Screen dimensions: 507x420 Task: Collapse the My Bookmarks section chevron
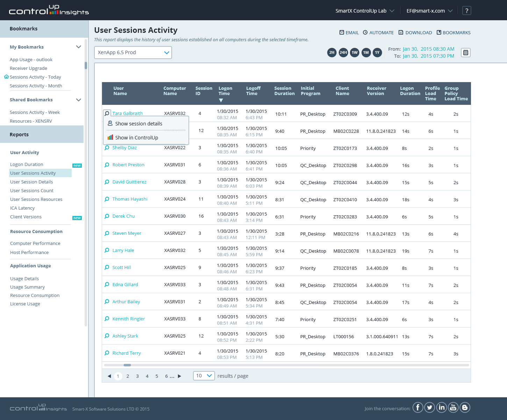[x=79, y=47]
